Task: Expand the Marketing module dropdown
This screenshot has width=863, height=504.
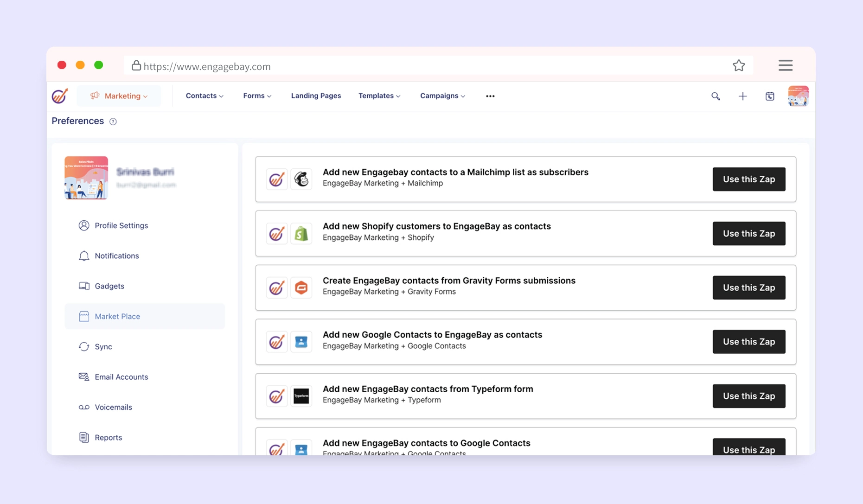Action: click(119, 96)
